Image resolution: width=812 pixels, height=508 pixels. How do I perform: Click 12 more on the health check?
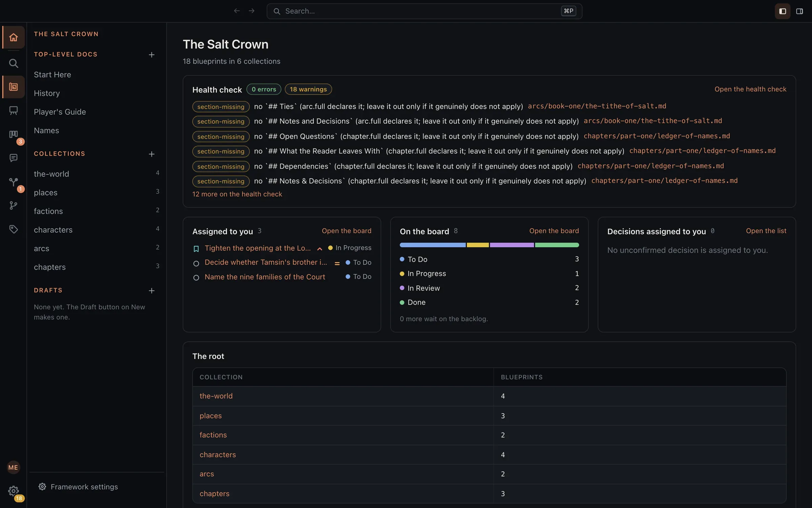(x=237, y=194)
